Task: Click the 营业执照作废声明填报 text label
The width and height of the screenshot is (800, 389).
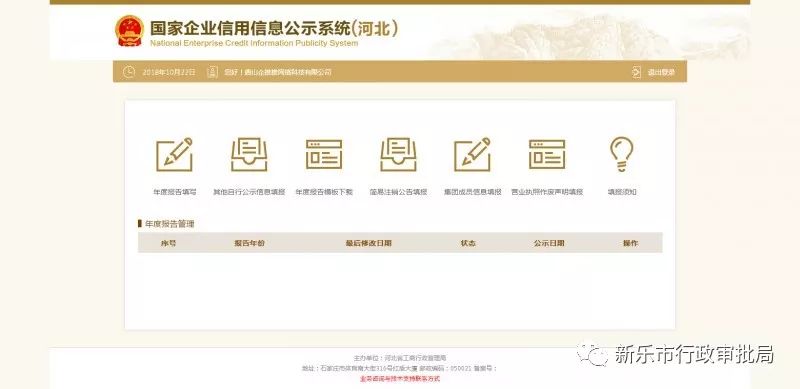Action: click(x=547, y=192)
